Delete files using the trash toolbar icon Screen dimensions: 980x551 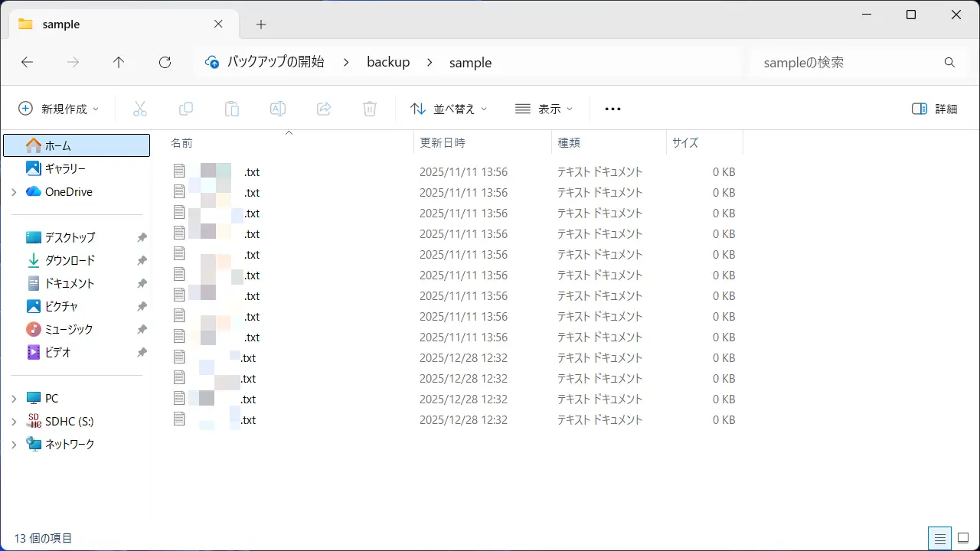click(x=370, y=108)
